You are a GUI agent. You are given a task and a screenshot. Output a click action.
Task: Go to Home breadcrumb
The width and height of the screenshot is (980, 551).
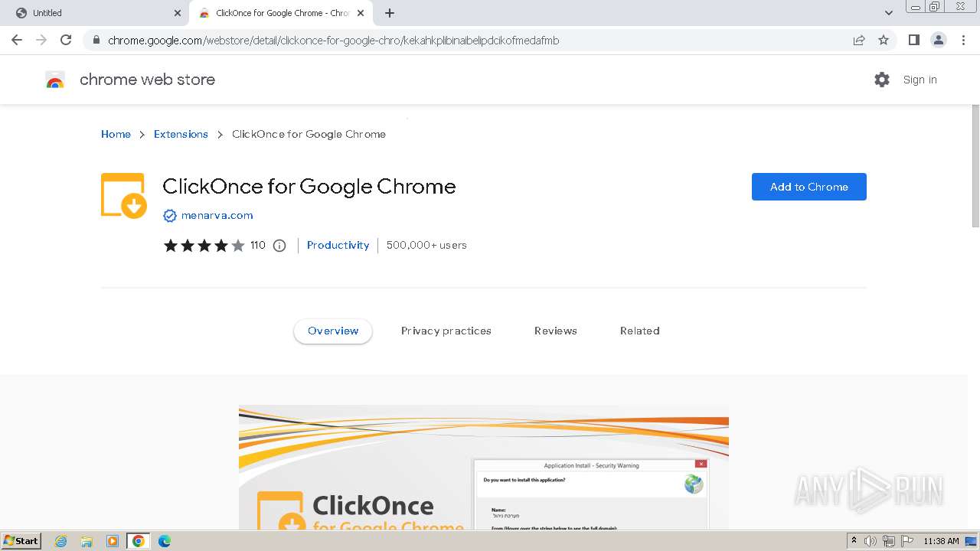[x=116, y=134]
